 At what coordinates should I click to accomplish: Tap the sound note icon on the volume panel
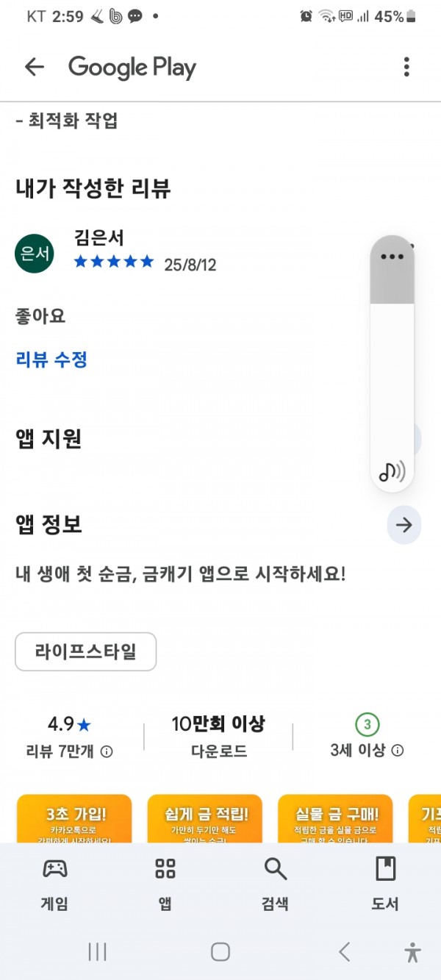pos(392,471)
